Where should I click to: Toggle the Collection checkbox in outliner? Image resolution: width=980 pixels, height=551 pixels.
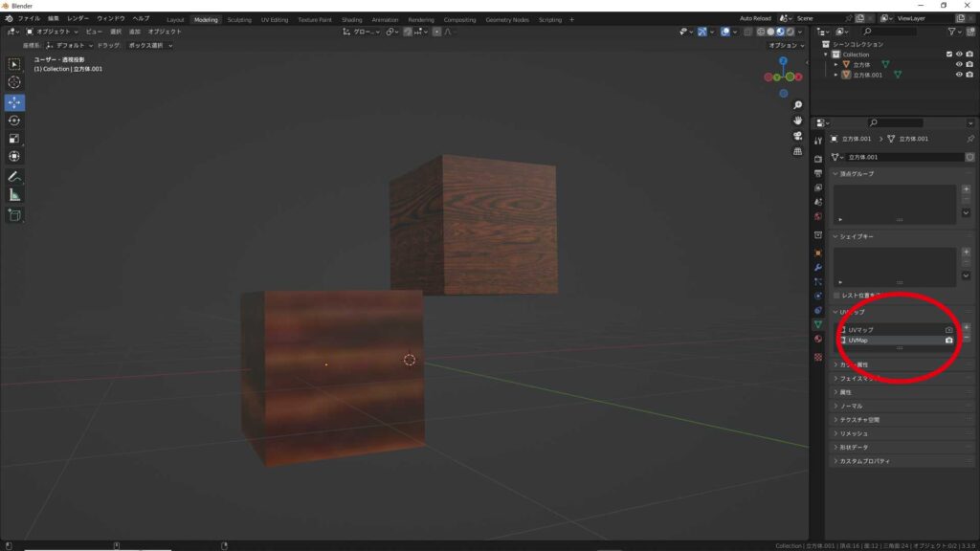pos(949,55)
